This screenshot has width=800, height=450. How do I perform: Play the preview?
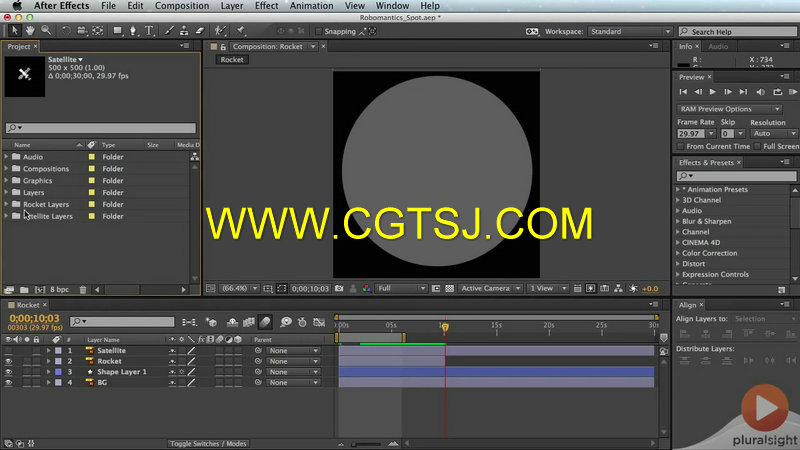[713, 92]
